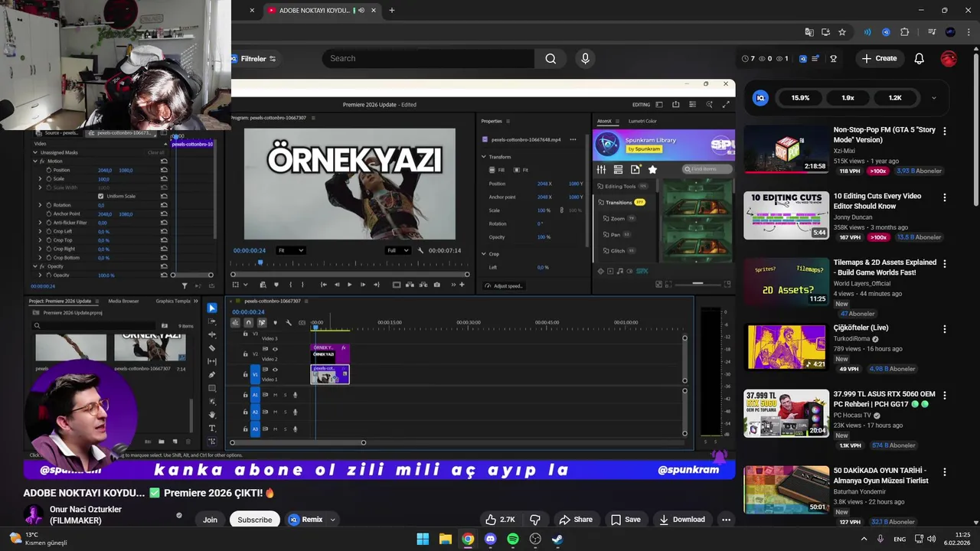980x551 pixels.
Task: Open options for 10 Editing Cuts video
Action: point(944,197)
